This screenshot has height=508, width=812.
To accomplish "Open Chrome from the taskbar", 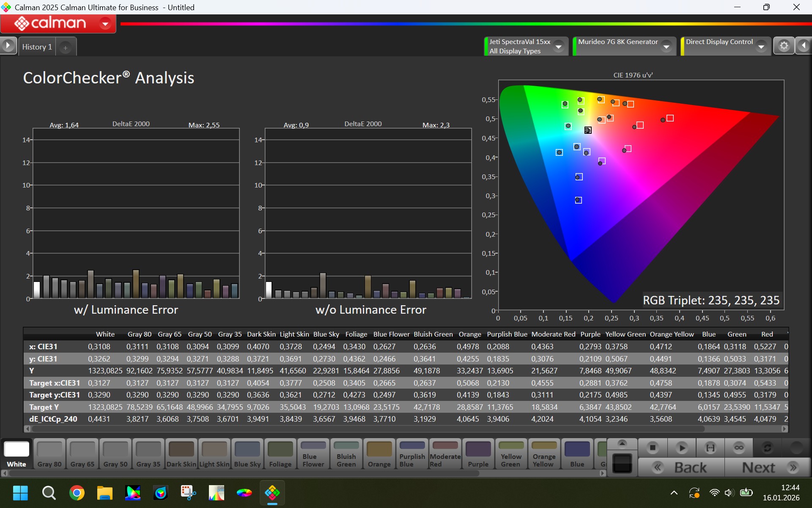I will coord(77,493).
